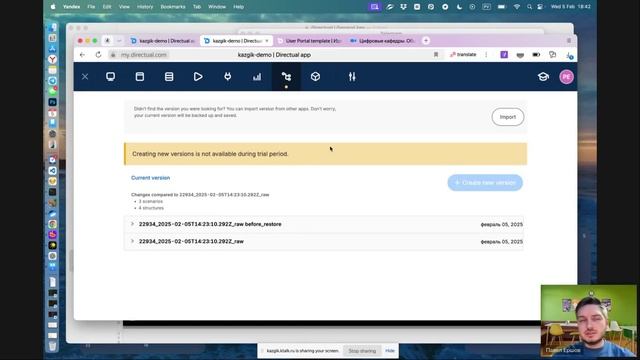Open a new browser tab with plus
Viewport: 640px width, 360px height.
click(426, 40)
